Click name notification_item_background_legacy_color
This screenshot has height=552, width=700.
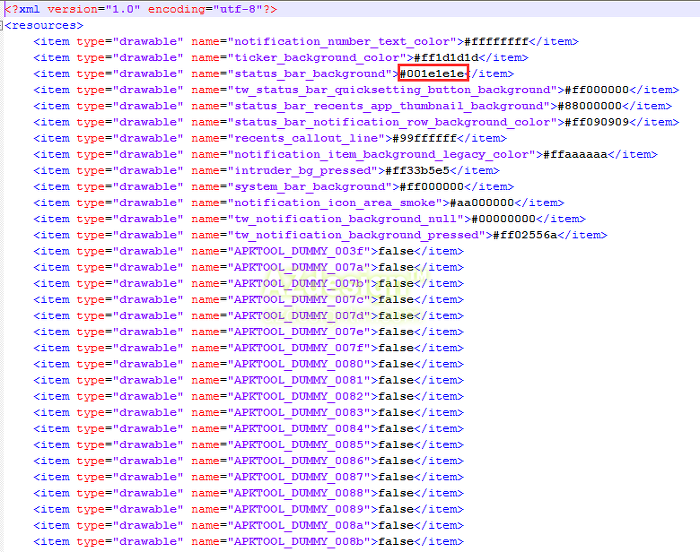pos(382,154)
